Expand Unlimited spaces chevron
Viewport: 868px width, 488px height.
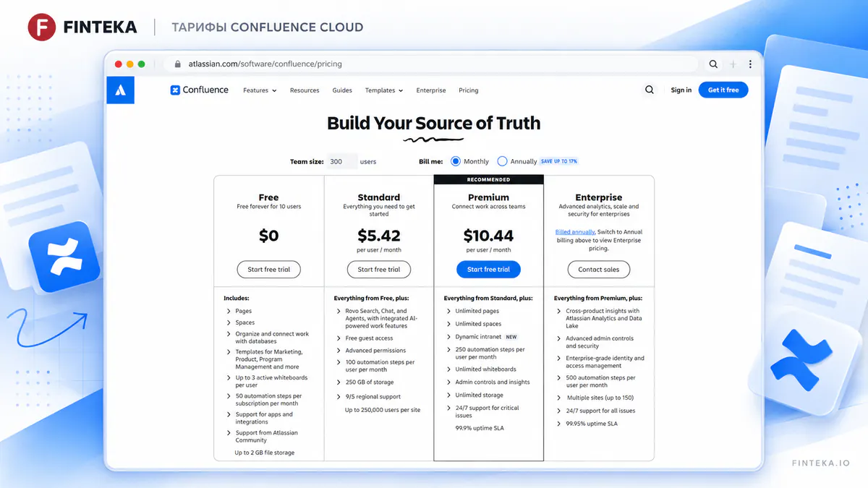[x=448, y=324]
